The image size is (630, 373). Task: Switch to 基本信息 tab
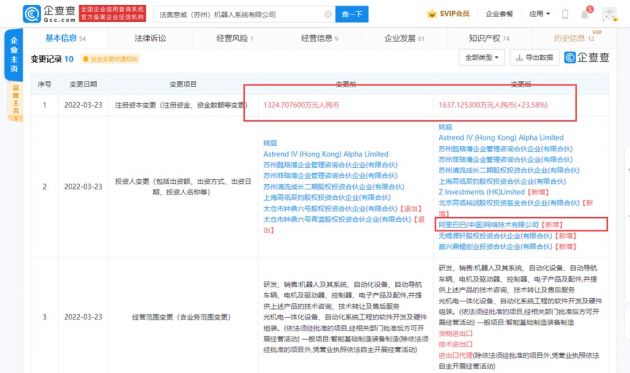click(65, 38)
